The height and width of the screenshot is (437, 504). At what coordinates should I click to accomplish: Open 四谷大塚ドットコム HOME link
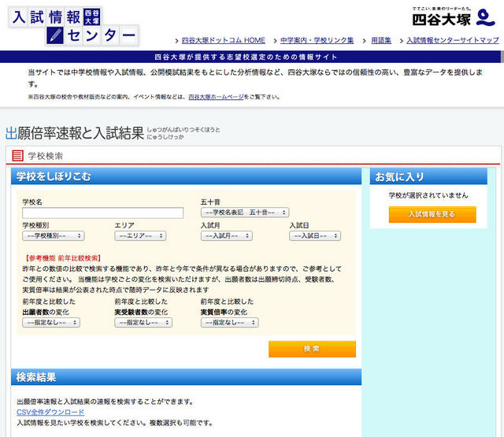click(x=224, y=40)
